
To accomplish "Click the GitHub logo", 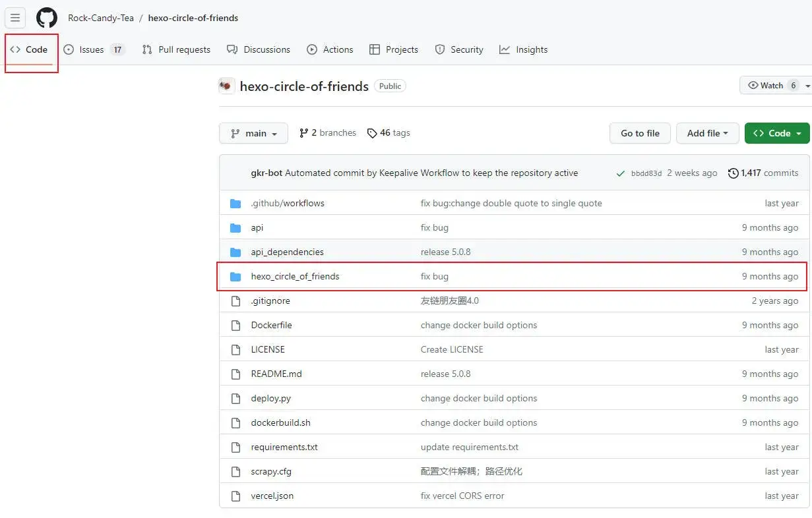I will point(47,18).
